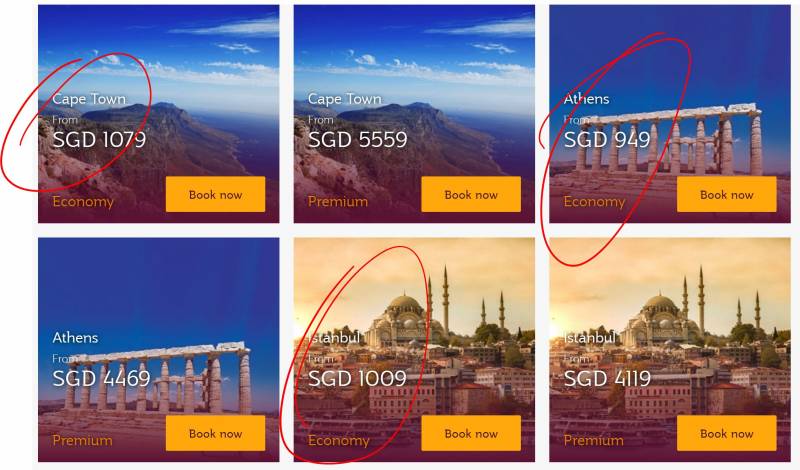Book the Cape Town Premium fare
This screenshot has width=800, height=470.
[471, 194]
